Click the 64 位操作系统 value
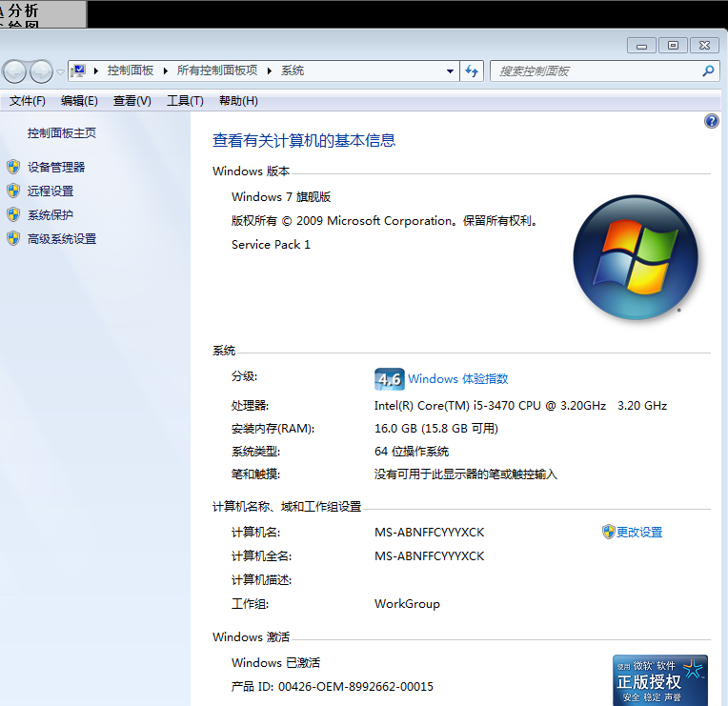This screenshot has height=706, width=728. (x=412, y=452)
